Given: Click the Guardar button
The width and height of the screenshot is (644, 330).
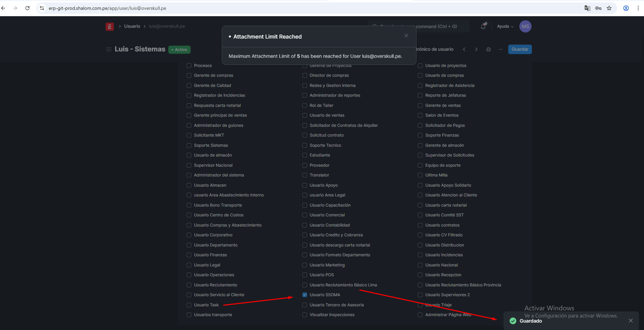Looking at the screenshot, I should 520,49.
